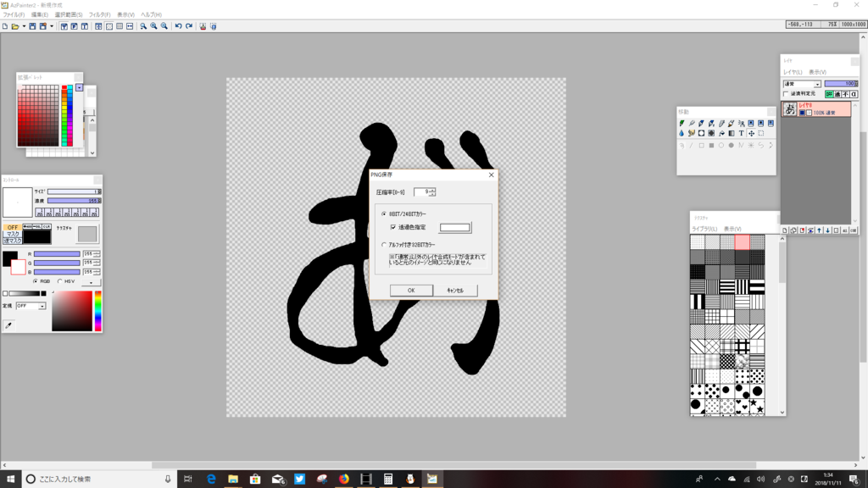
Task: Close the PNG保存 dialog
Action: coord(491,175)
